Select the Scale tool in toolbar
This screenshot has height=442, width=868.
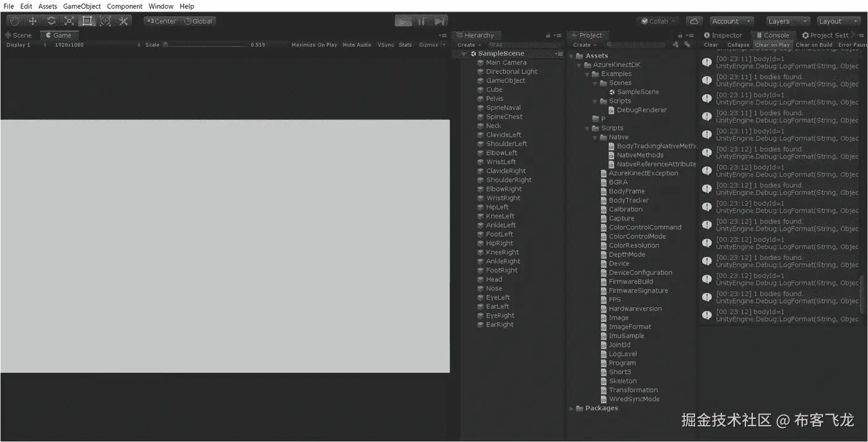pos(69,21)
